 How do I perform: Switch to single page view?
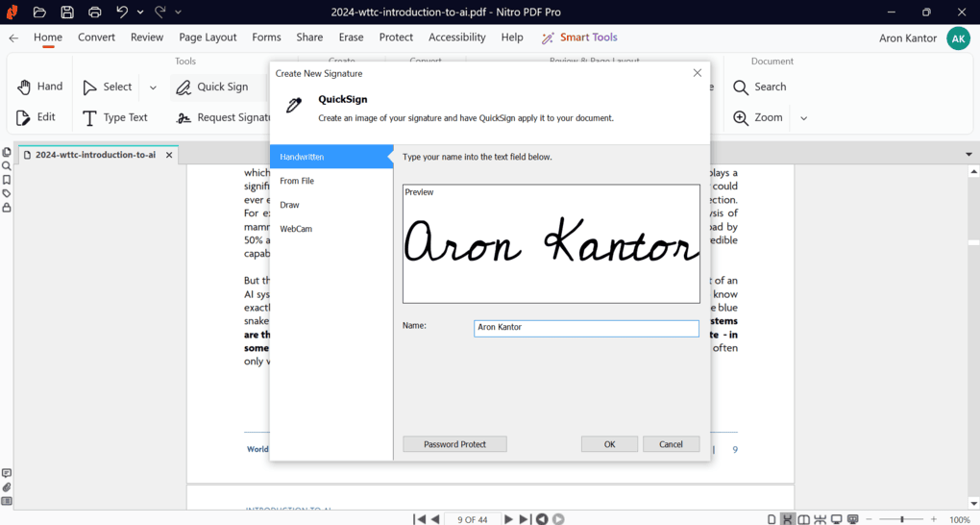coord(772,519)
